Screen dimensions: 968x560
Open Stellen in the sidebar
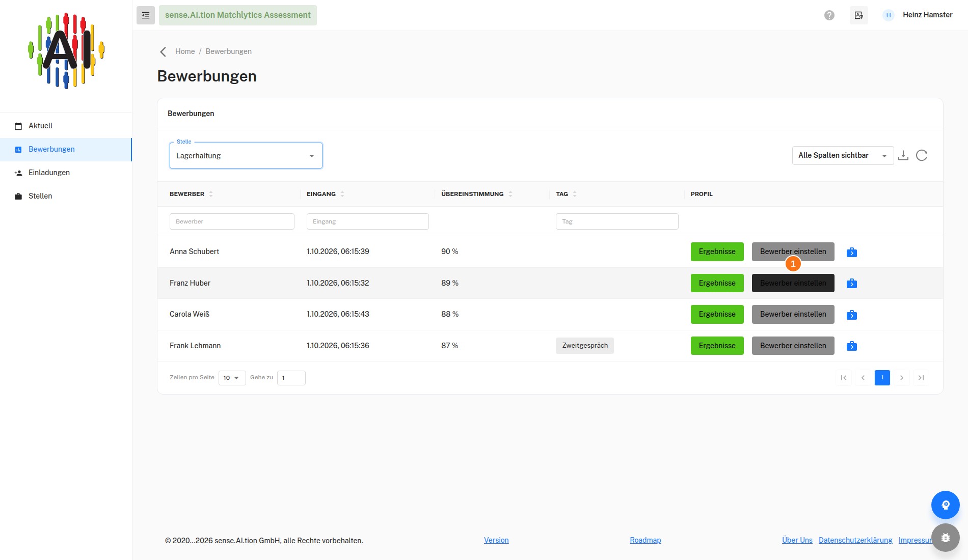66,196
